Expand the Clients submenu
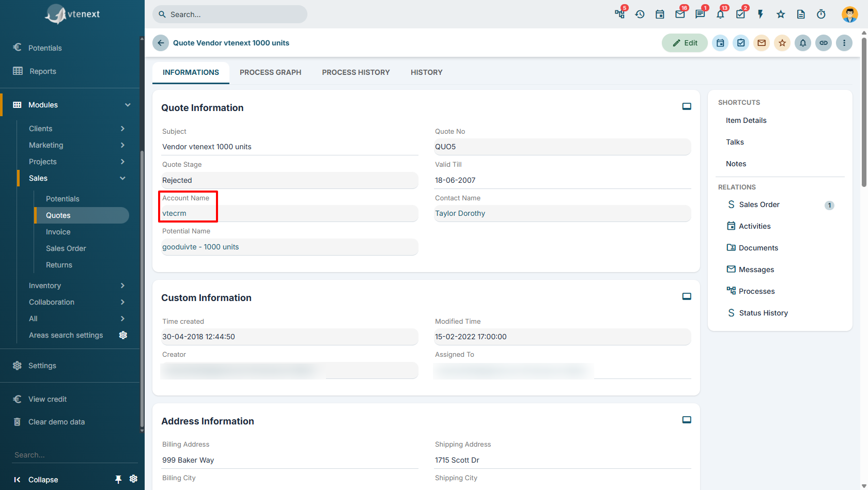The image size is (868, 490). (122, 129)
